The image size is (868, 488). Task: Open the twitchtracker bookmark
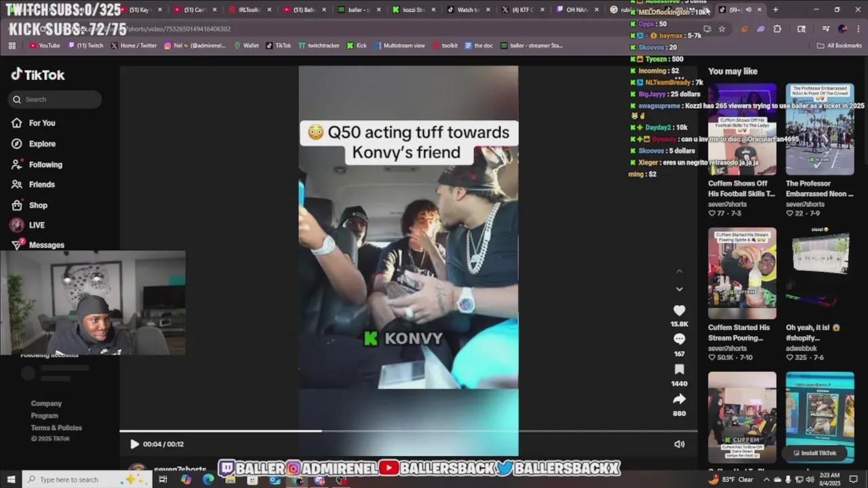click(319, 45)
